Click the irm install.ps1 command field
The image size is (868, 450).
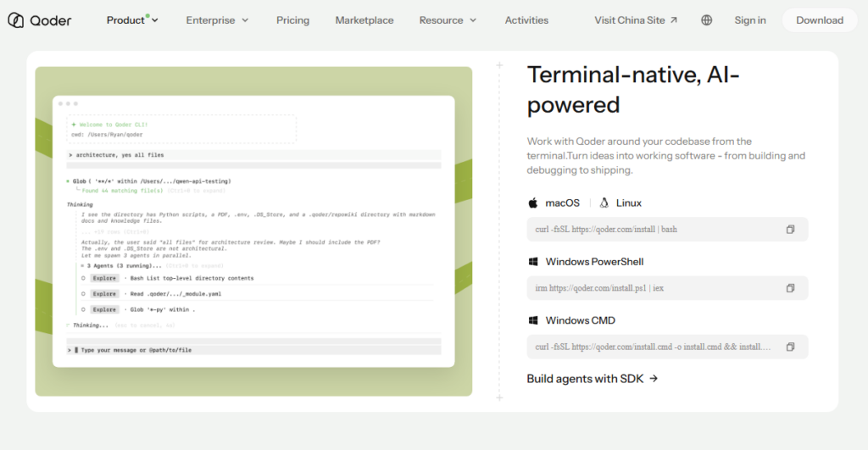tap(667, 288)
